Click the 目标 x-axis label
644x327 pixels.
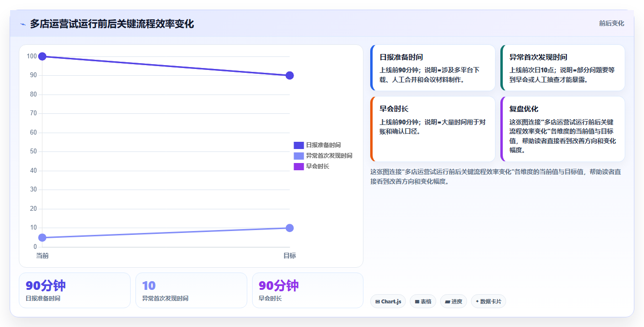click(x=290, y=256)
